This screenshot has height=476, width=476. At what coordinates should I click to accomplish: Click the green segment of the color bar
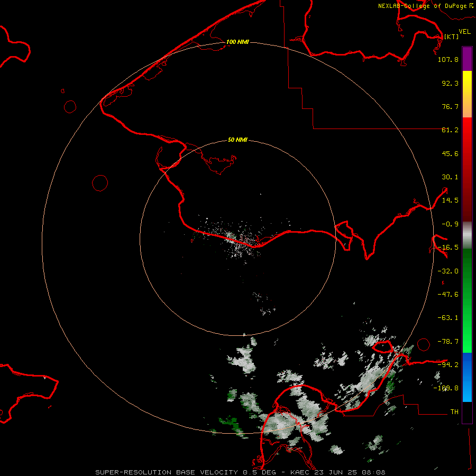tap(467, 300)
